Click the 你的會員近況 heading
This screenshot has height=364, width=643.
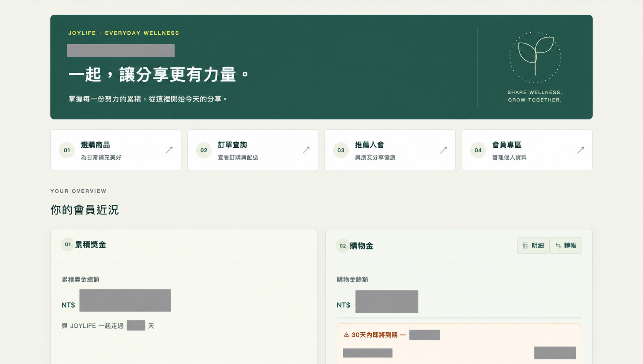(85, 210)
